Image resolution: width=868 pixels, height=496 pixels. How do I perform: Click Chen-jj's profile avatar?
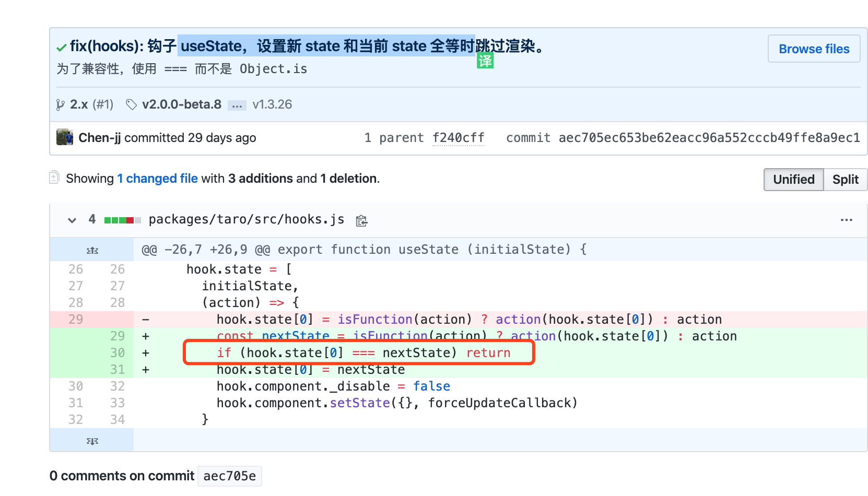(65, 137)
